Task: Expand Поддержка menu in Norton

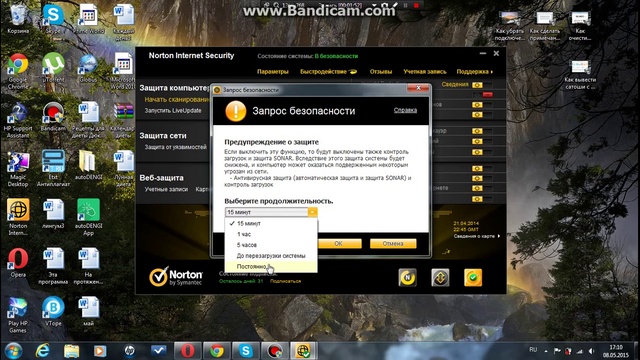Action: pyautogui.click(x=475, y=71)
